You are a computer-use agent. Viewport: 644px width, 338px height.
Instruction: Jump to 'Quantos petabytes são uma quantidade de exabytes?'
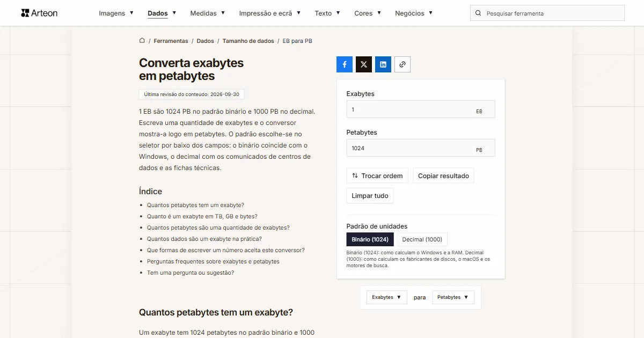pos(218,227)
